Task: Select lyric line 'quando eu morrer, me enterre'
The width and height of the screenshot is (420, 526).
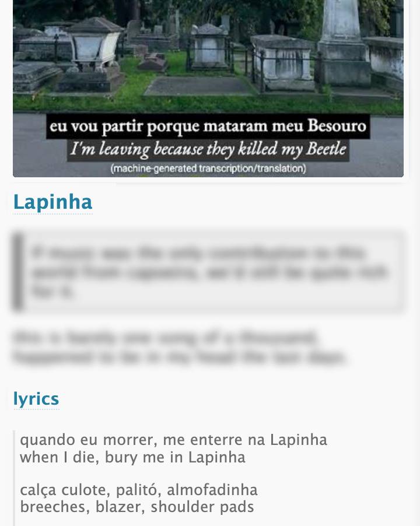Action: (173, 440)
